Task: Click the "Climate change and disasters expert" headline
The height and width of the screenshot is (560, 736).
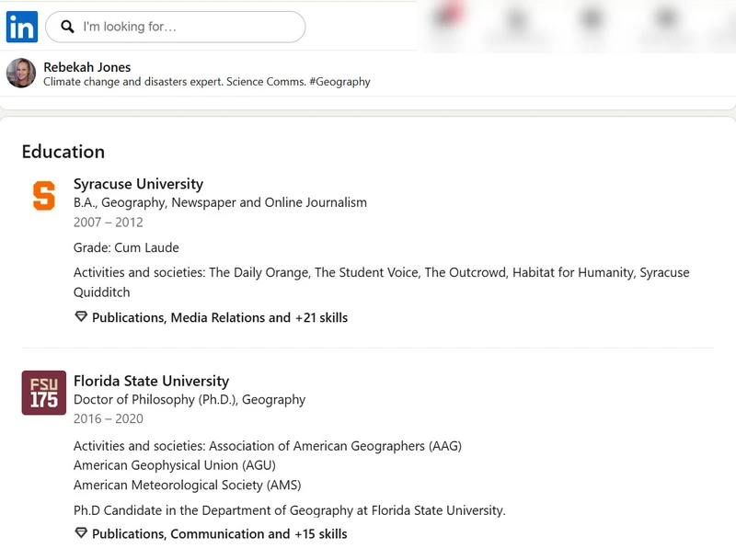Action: click(207, 82)
